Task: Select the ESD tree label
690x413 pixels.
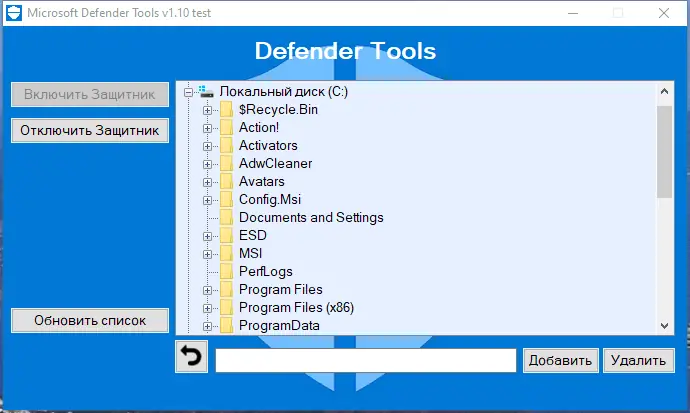Action: point(253,236)
